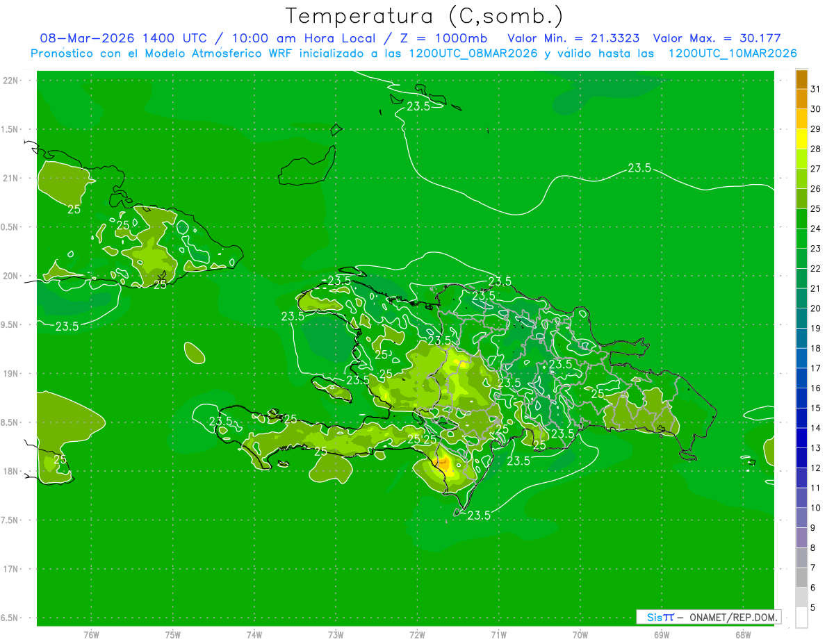Click the SisTT logo in the credit box
This screenshot has height=644, width=834.
point(660,617)
